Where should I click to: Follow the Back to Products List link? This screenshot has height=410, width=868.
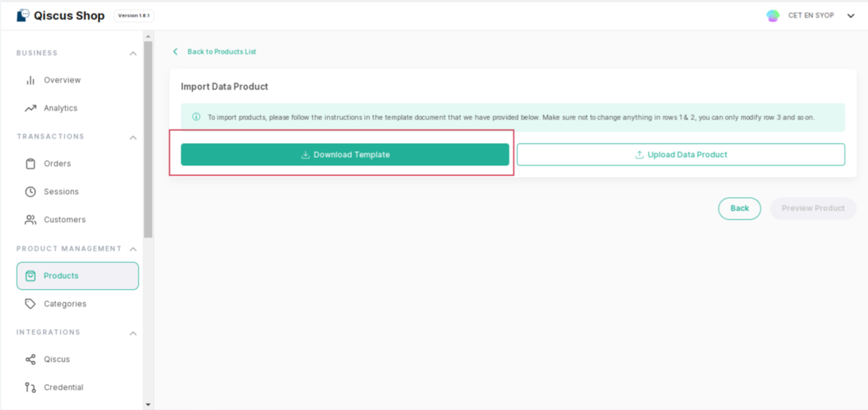coord(222,52)
